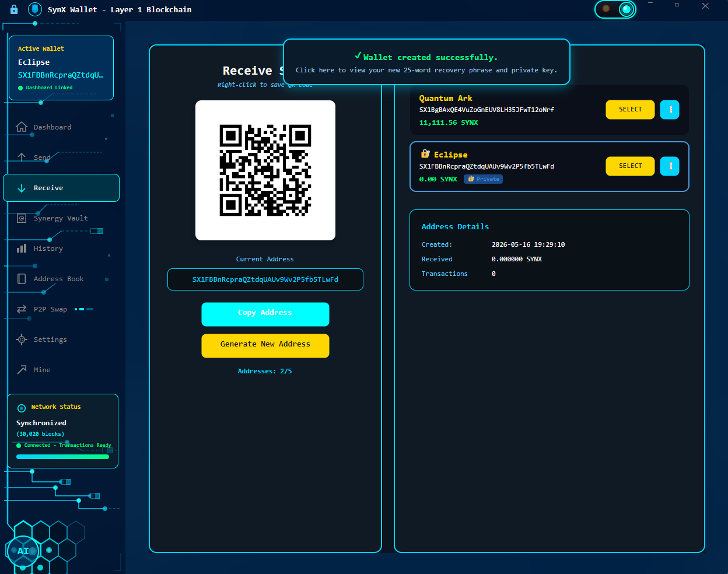Click the Copy Address button

pos(265,314)
